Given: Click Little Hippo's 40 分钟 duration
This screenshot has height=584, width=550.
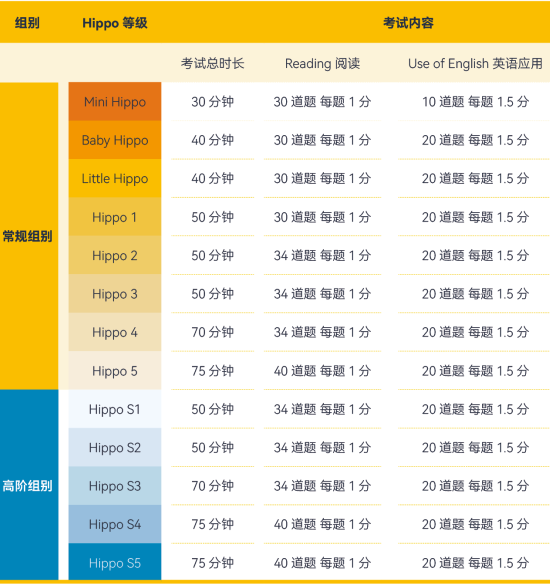Looking at the screenshot, I should coord(213,178).
